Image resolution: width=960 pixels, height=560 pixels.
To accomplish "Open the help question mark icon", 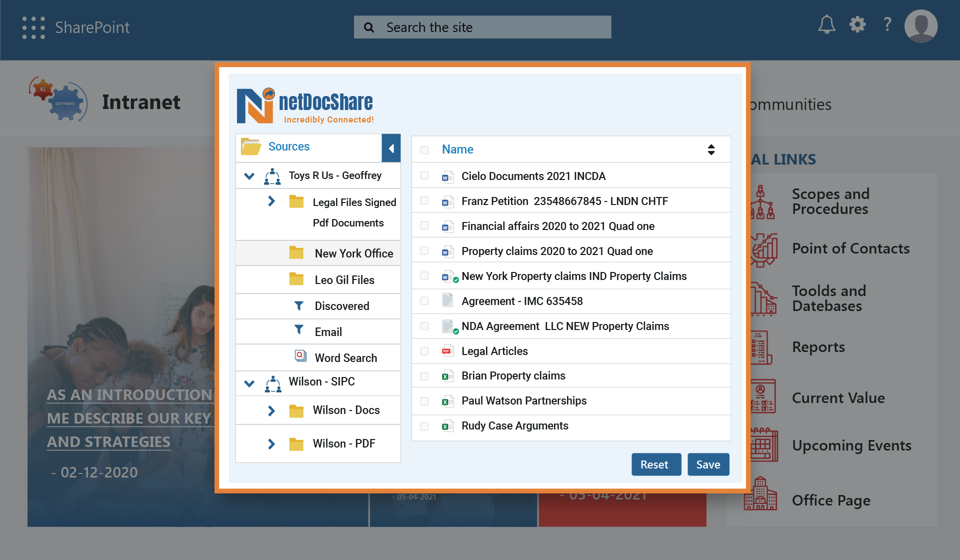I will tap(887, 24).
